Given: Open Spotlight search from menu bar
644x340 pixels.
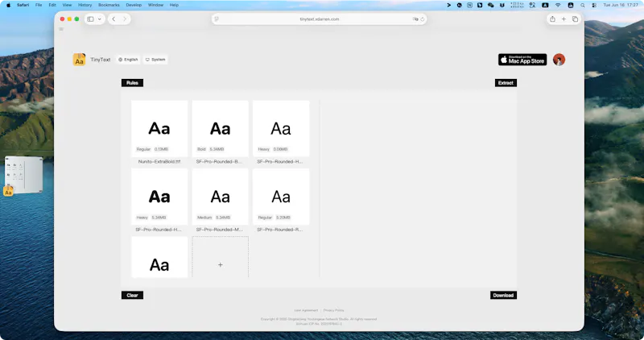Looking at the screenshot, I should pos(582,5).
